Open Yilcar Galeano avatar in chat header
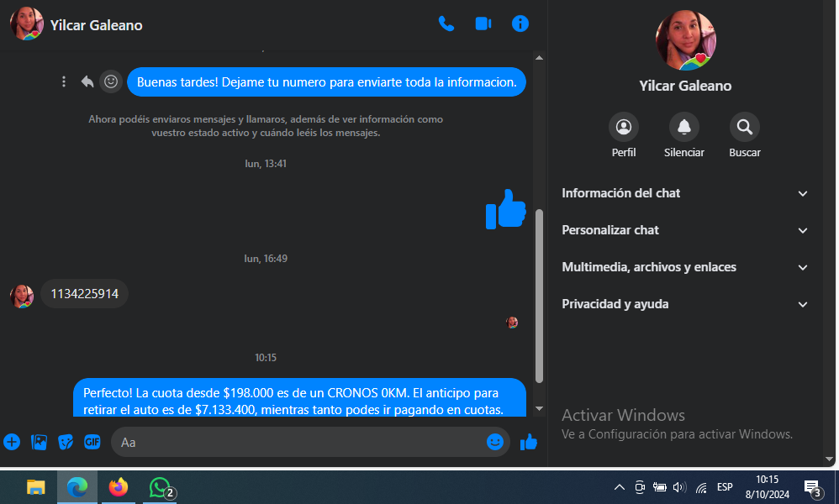Viewport: 839px width, 504px height. (x=26, y=24)
